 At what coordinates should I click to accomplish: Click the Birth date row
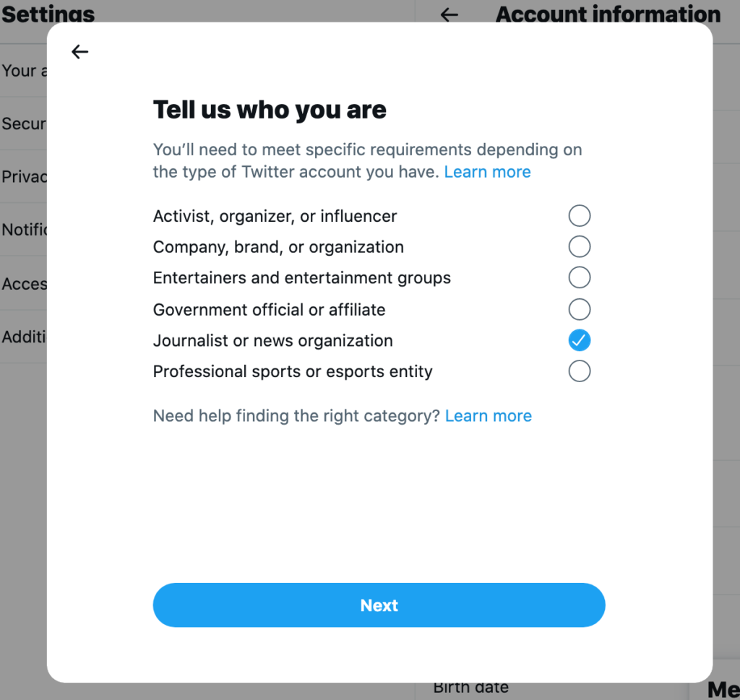click(x=471, y=688)
